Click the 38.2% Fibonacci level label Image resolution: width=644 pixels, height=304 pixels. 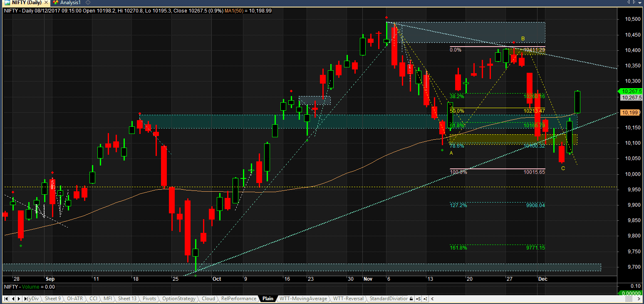(x=457, y=96)
